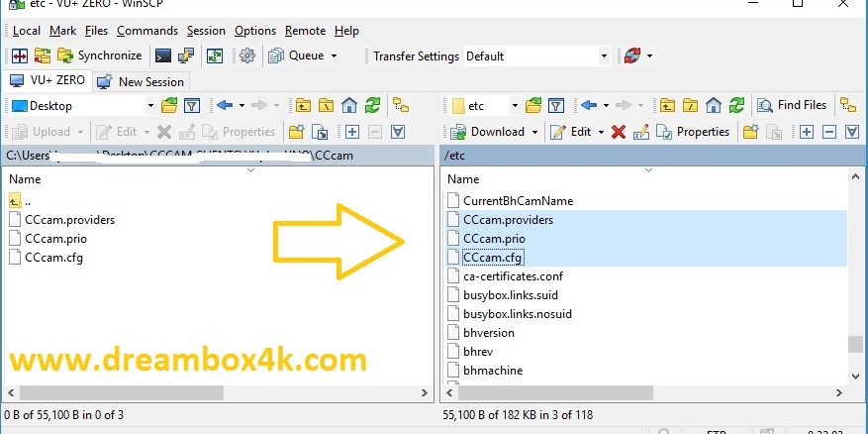868x434 pixels.
Task: Click the Synchronize button
Action: (100, 55)
